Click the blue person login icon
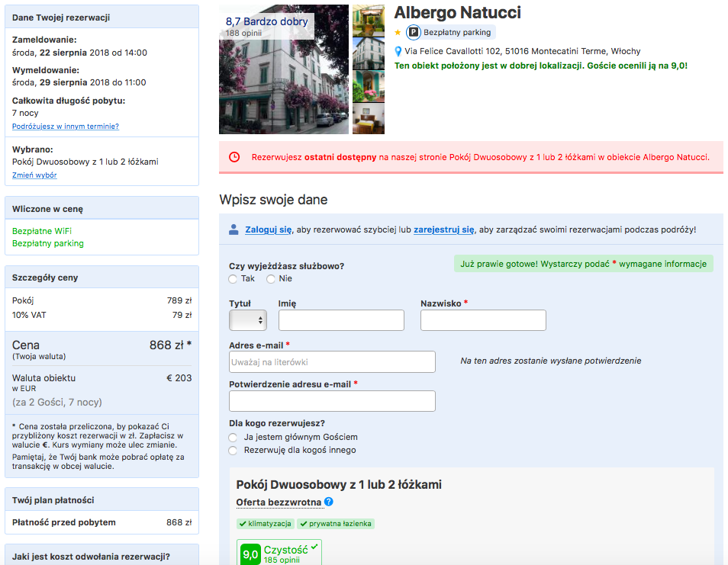The image size is (728, 565). (234, 230)
